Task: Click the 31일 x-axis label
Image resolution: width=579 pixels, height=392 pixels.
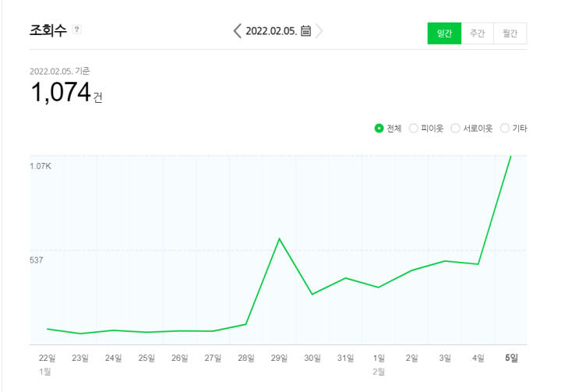Action: coord(346,358)
